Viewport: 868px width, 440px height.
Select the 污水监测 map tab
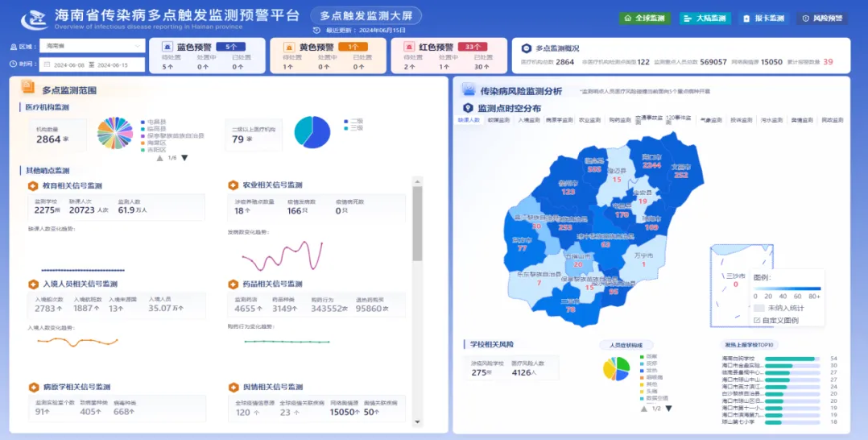point(771,120)
